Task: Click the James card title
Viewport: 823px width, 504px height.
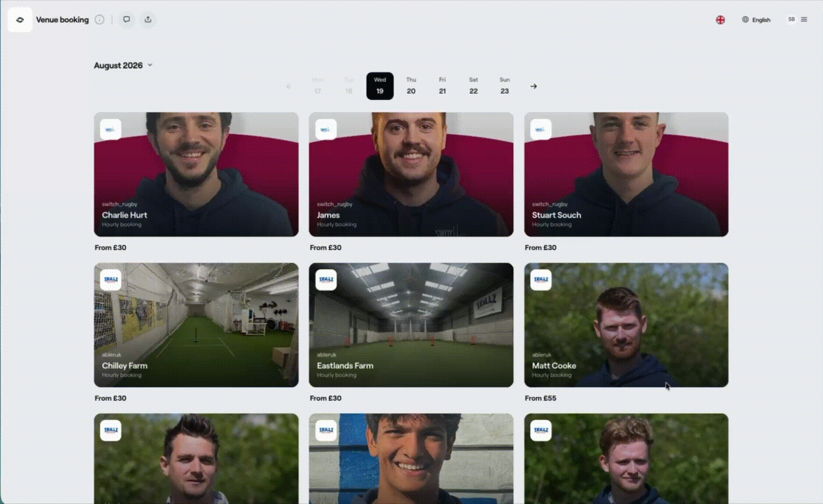Action: 328,215
